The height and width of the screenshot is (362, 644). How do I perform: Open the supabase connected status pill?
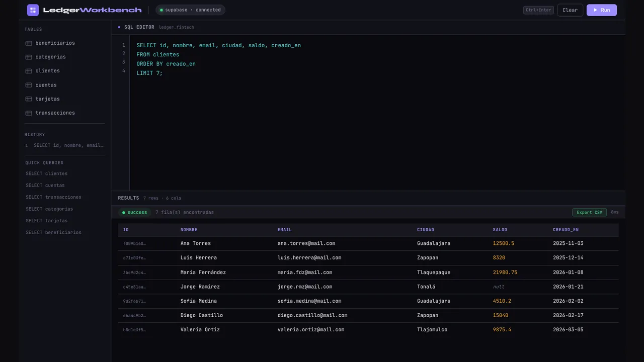pos(190,10)
